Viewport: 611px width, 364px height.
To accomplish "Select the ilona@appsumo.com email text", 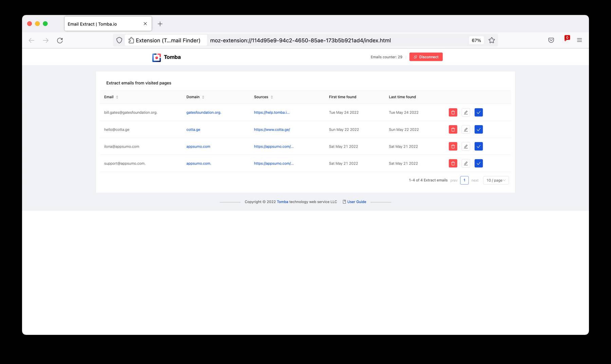I will click(122, 146).
